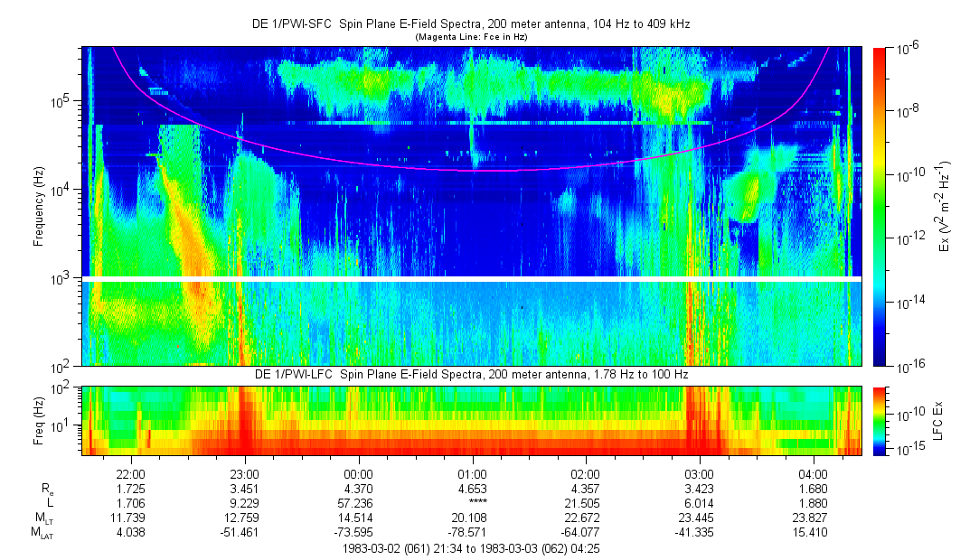The height and width of the screenshot is (560, 979).
Task: Click the date range text at bottom
Action: (470, 548)
